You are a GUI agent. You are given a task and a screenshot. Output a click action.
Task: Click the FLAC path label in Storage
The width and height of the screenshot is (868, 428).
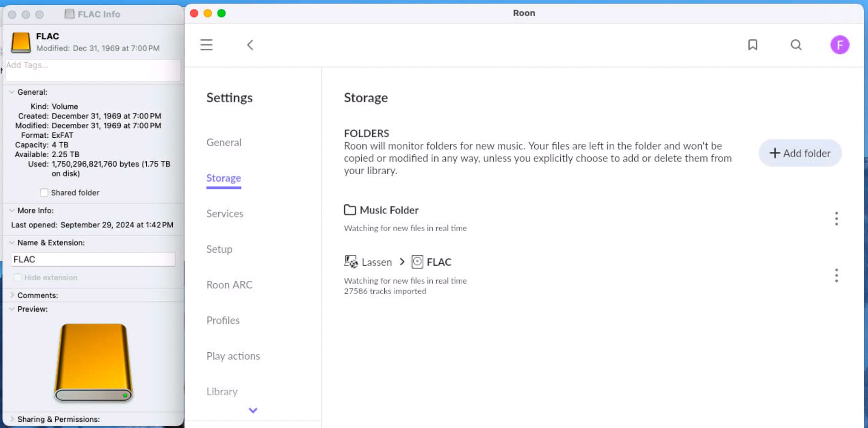tap(439, 262)
